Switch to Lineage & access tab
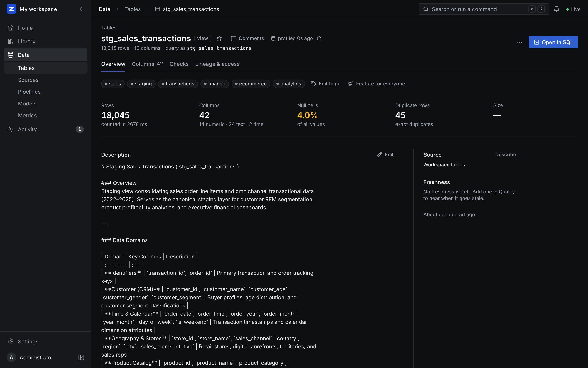The image size is (588, 368). tap(217, 64)
